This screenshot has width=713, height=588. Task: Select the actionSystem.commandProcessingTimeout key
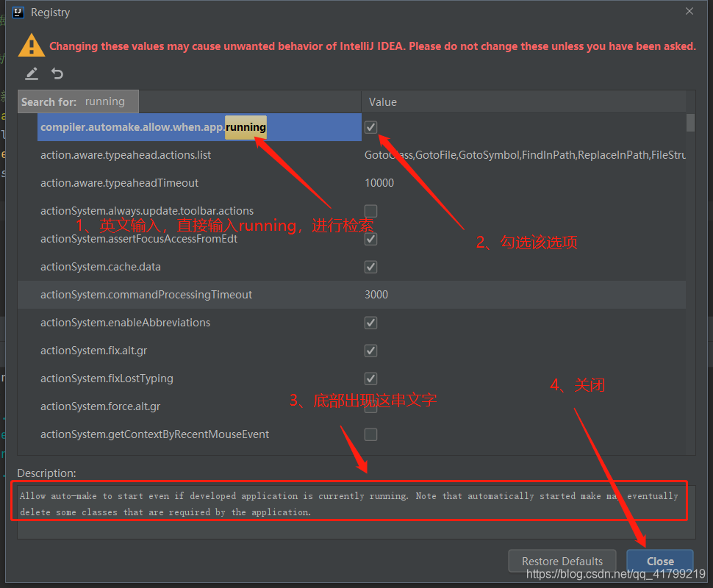pyautogui.click(x=146, y=295)
